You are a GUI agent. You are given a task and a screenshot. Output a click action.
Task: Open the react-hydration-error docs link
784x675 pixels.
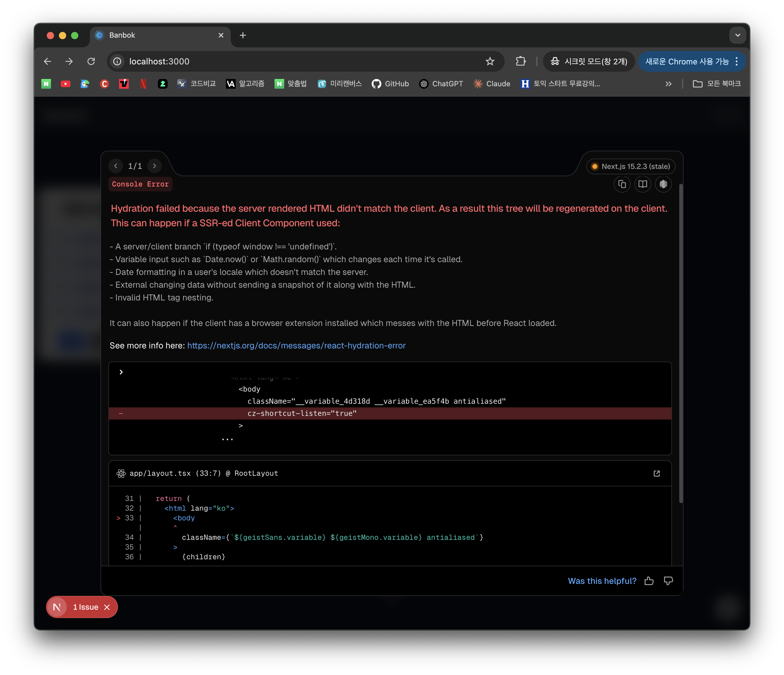[296, 346]
